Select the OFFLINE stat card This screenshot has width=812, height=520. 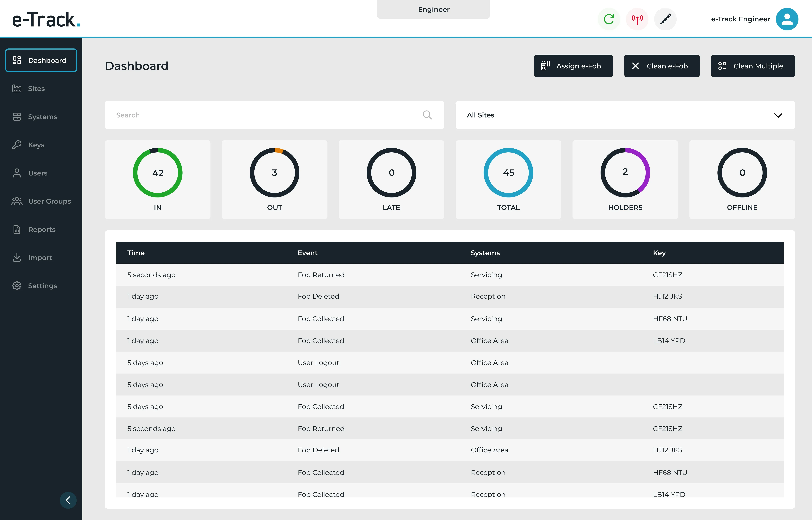tap(742, 180)
